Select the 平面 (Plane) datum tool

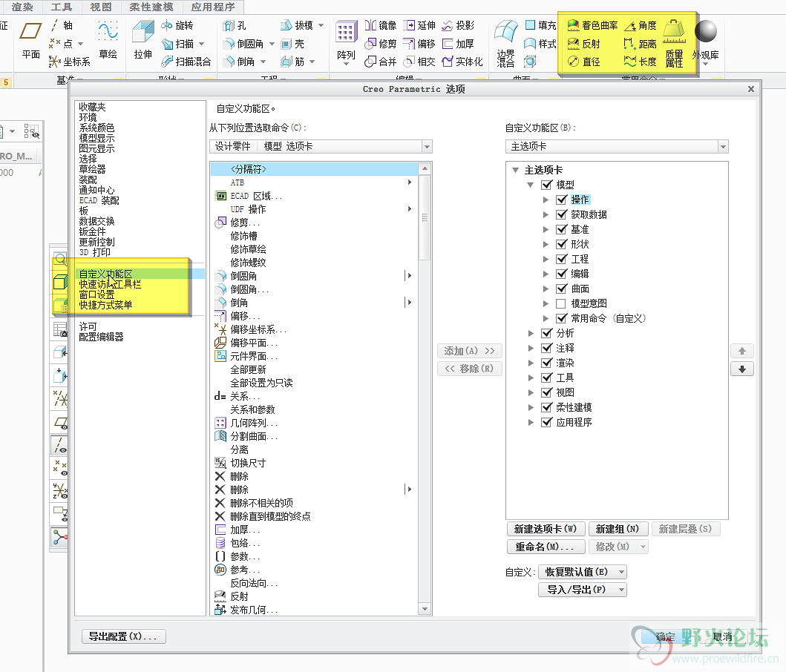[x=30, y=40]
